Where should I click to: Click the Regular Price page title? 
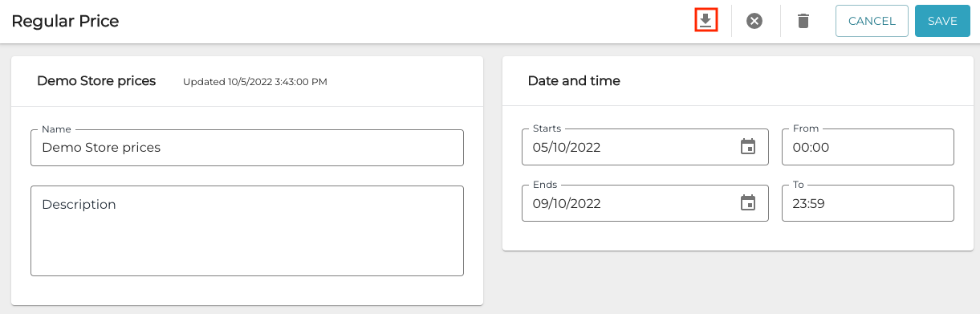pos(65,21)
